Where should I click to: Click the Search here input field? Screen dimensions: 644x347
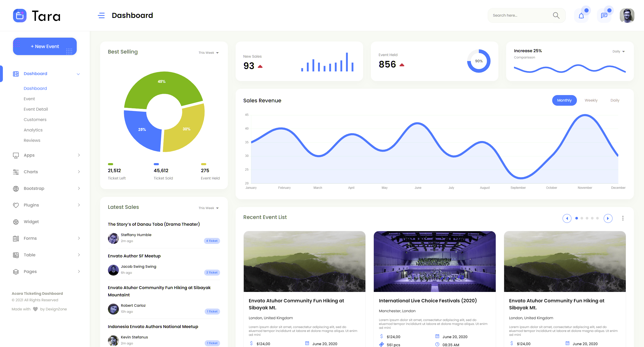coord(526,15)
